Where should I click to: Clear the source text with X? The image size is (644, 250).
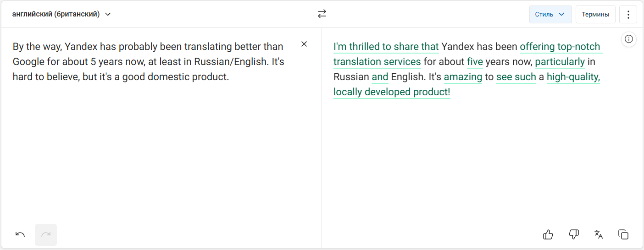pyautogui.click(x=304, y=44)
